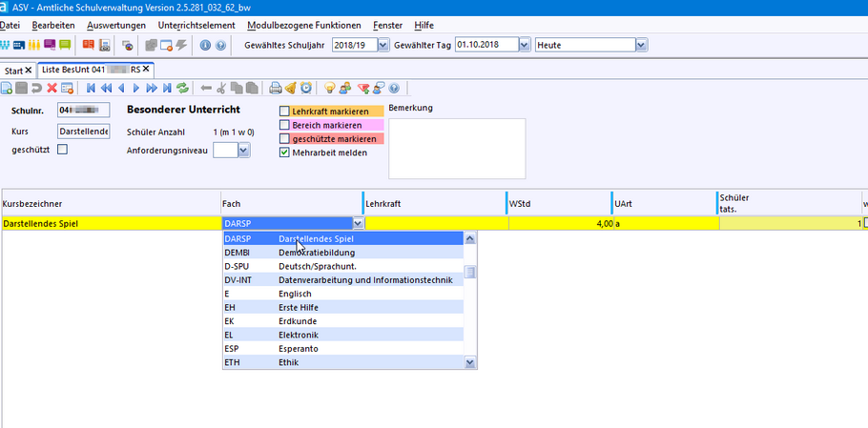Enable the Lehrkraft markieren checkbox
The width and height of the screenshot is (868, 428).
(284, 112)
